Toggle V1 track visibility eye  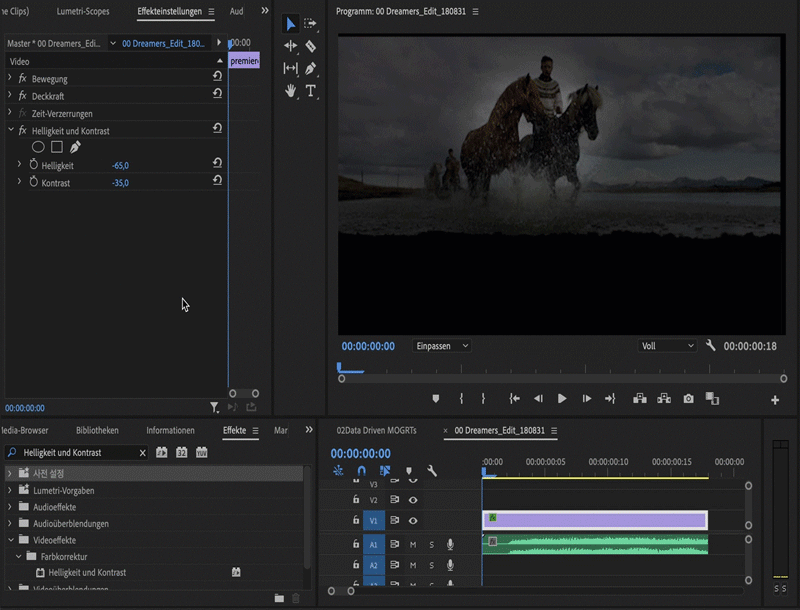[x=413, y=520]
